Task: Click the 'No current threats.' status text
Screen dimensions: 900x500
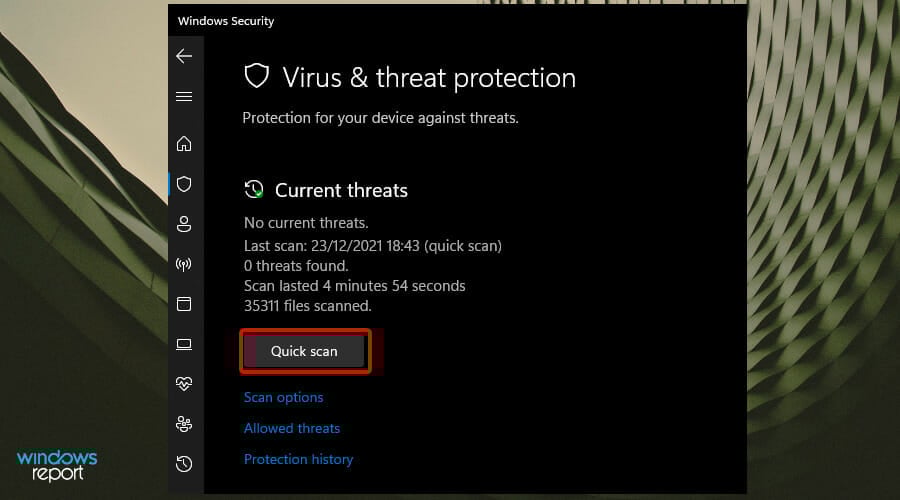Action: (306, 223)
